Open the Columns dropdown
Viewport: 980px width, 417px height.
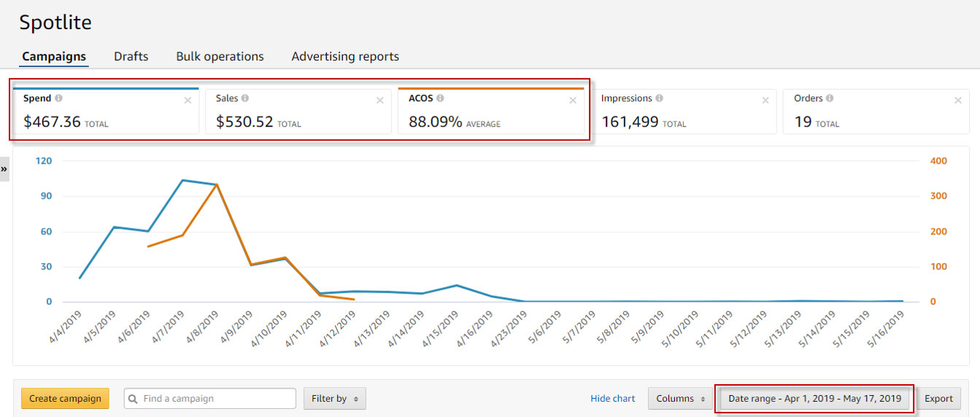(680, 399)
